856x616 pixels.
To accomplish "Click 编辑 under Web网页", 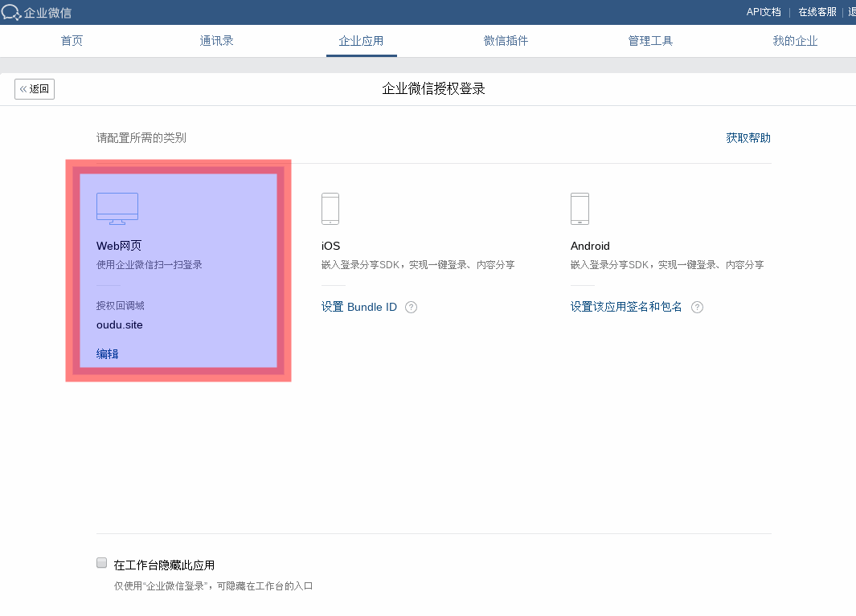I will coord(107,354).
